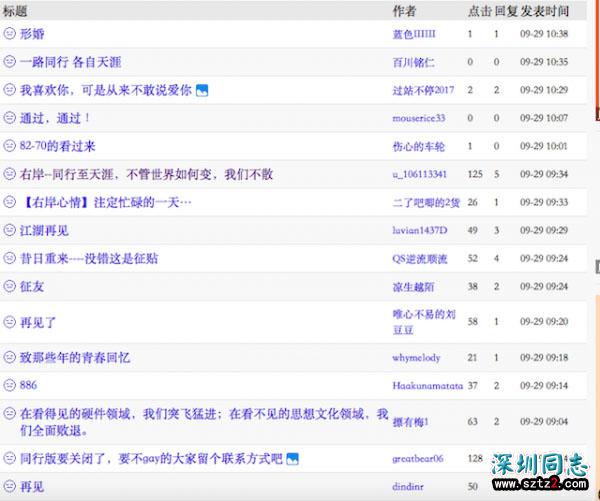Click the 标题 column header
Image resolution: width=600 pixels, height=501 pixels.
click(15, 11)
